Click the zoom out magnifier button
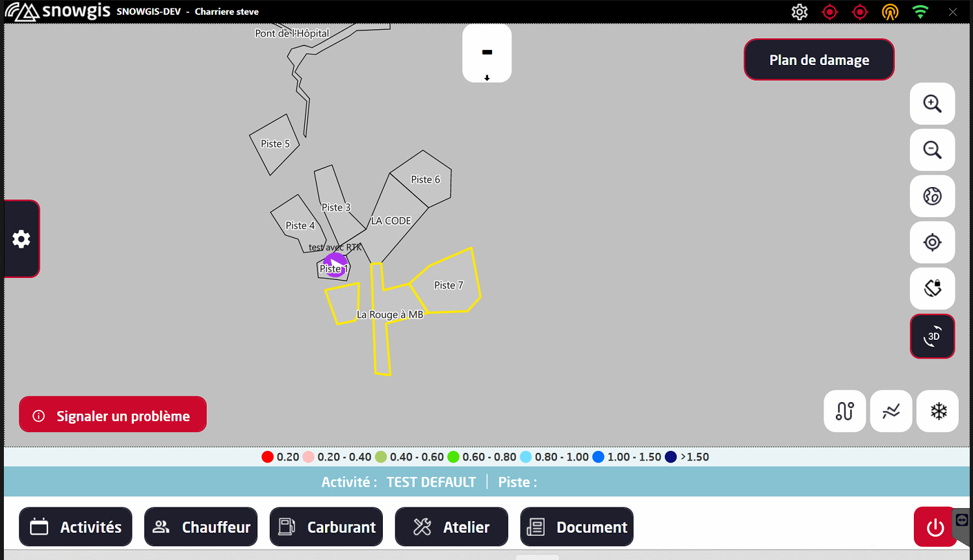The image size is (973, 560). click(932, 150)
